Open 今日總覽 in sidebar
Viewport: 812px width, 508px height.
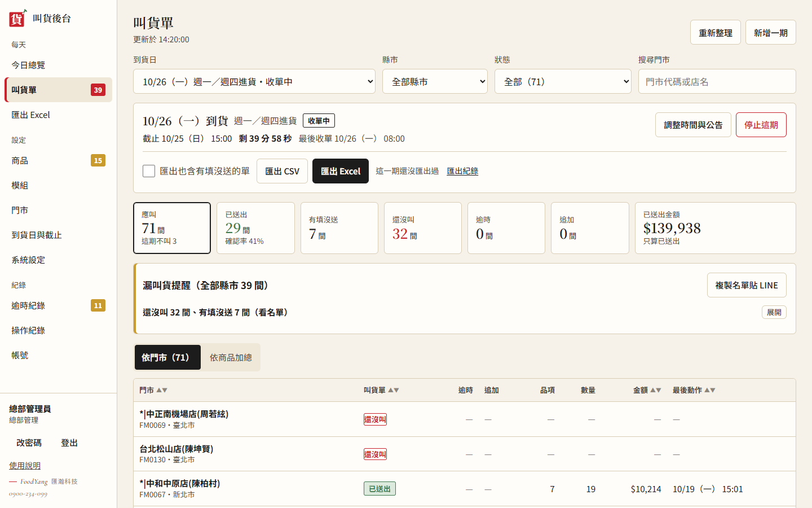58,65
